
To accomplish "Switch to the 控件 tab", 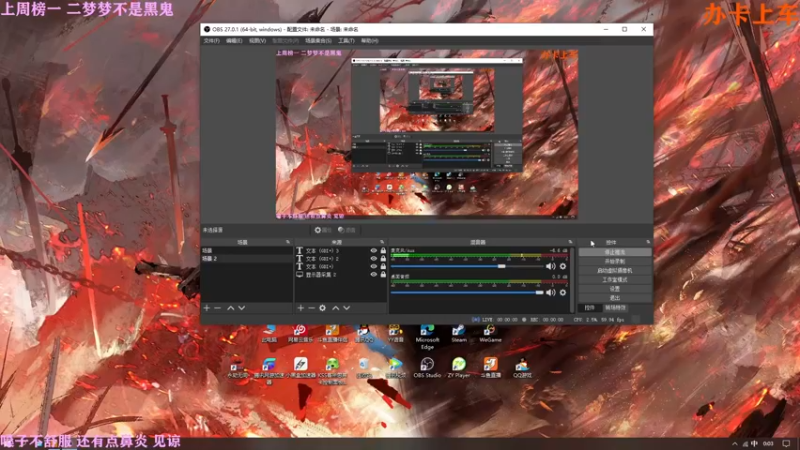I will (589, 308).
